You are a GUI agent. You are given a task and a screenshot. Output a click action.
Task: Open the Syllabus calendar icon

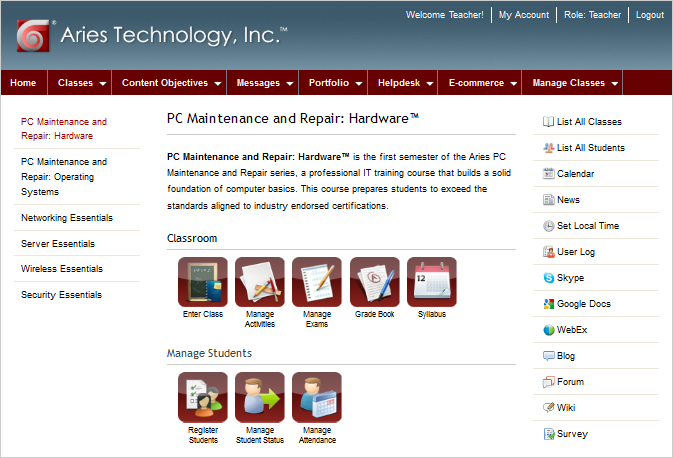tap(432, 282)
